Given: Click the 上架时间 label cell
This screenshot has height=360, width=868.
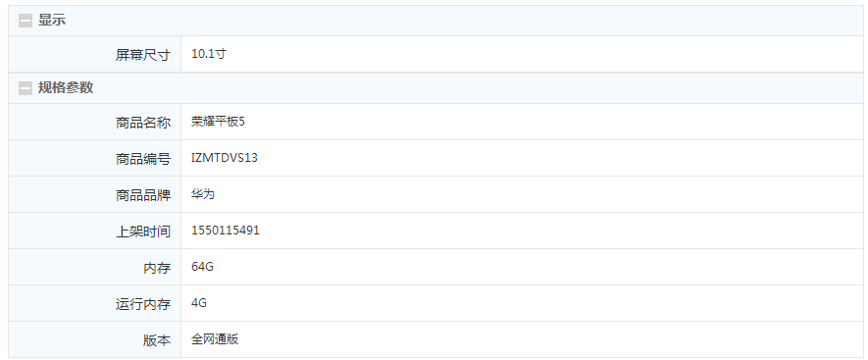Looking at the screenshot, I should 95,231.
